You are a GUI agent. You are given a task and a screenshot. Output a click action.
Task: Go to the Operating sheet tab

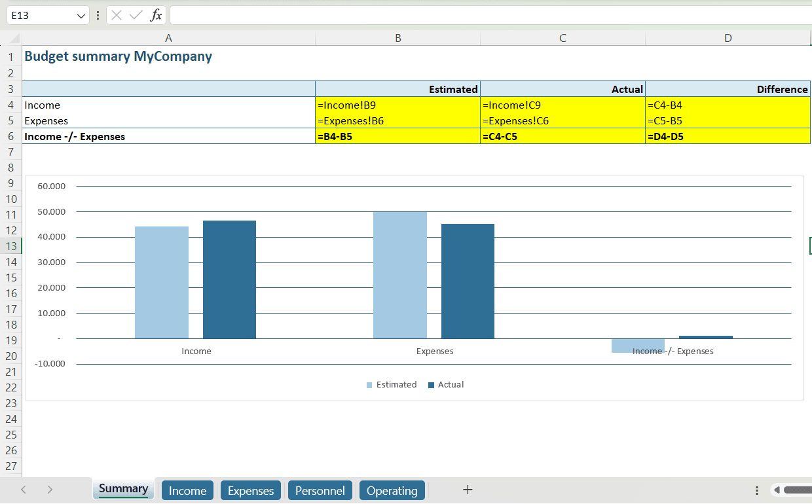click(392, 490)
